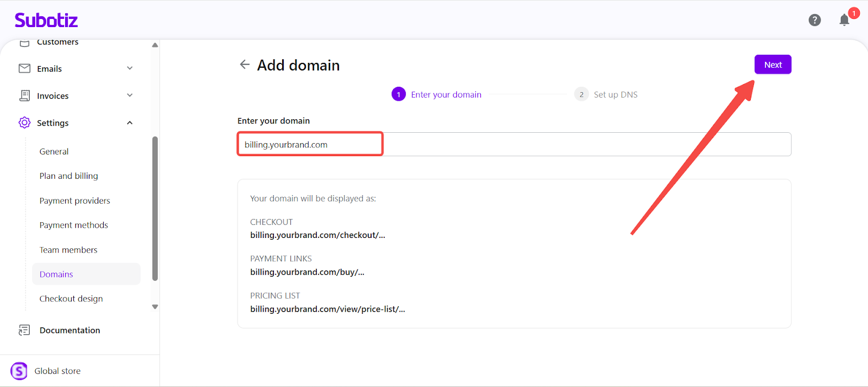Click the Invoices receipt icon
The width and height of the screenshot is (868, 387).
[x=24, y=95]
